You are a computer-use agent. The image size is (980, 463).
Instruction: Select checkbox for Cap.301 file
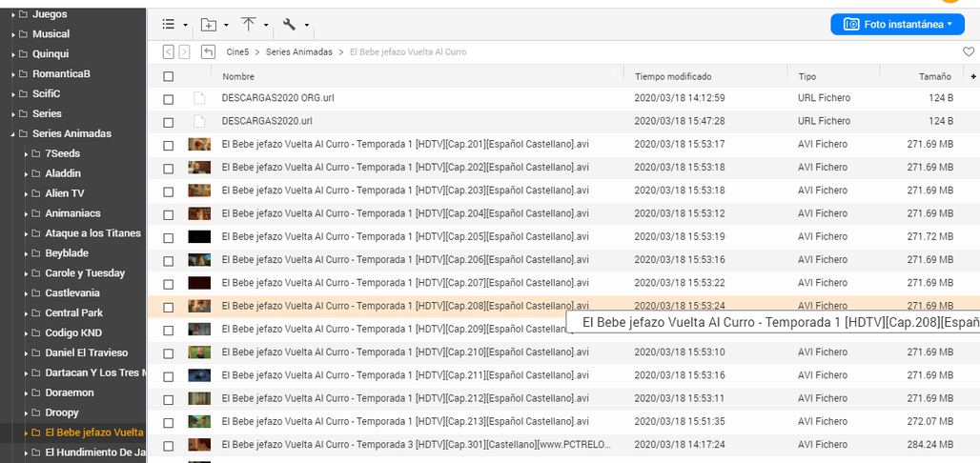pyautogui.click(x=168, y=446)
